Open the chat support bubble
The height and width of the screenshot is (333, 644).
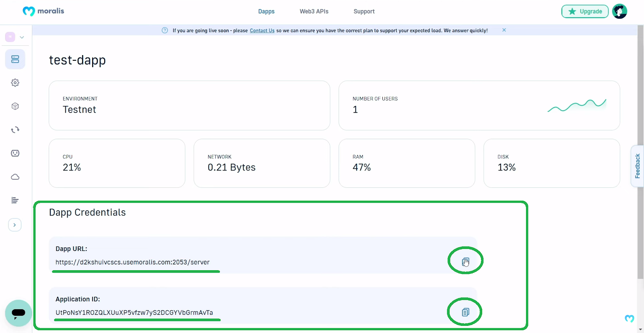[18, 313]
